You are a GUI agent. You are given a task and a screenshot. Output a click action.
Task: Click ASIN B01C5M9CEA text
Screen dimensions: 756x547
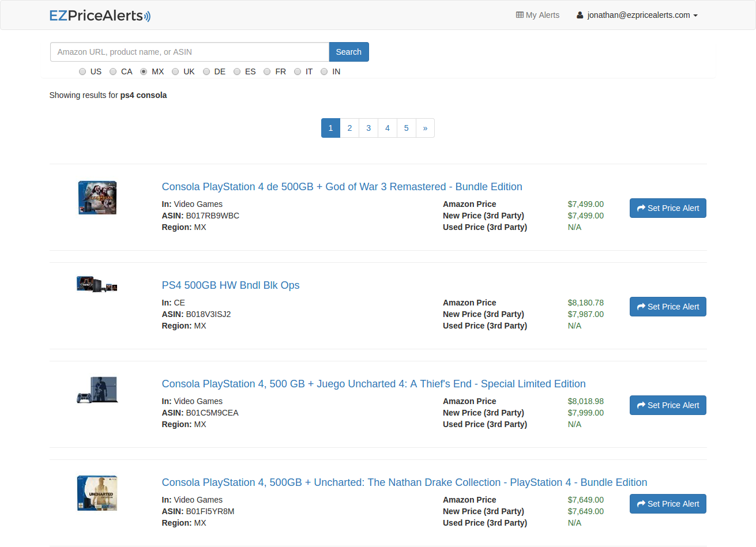(x=200, y=413)
